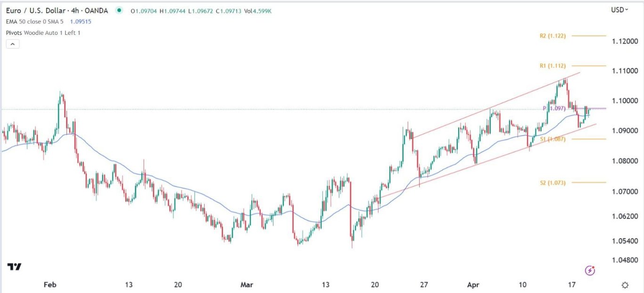Collapse the indicator legend with arrow button
The image size is (644, 293).
pos(12,44)
